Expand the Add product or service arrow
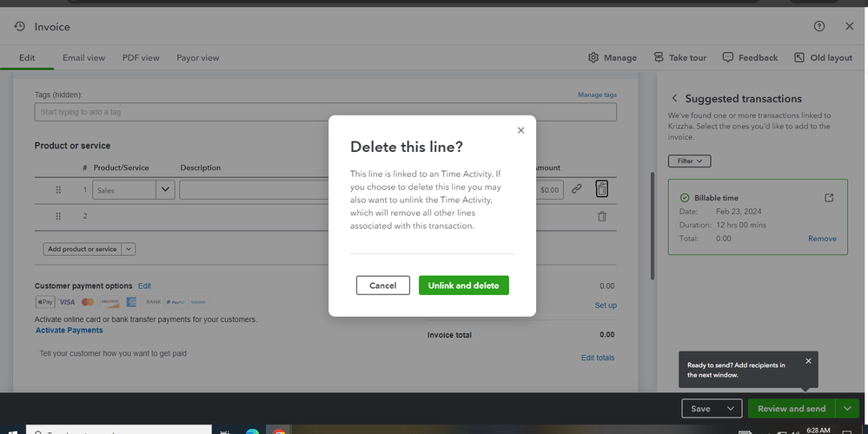The width and height of the screenshot is (868, 434). (x=129, y=249)
